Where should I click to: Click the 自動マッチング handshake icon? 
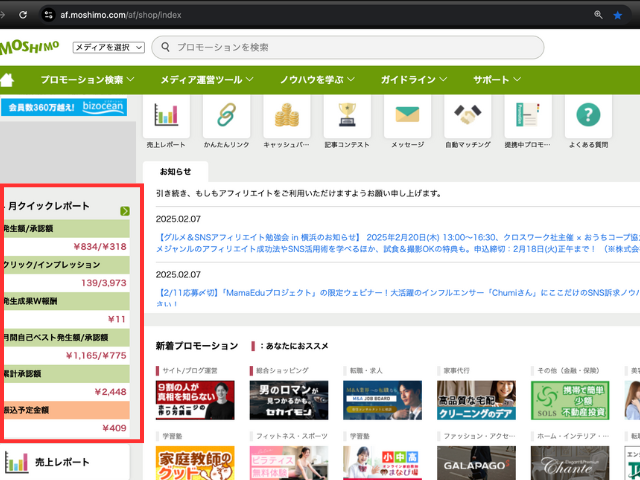point(467,116)
